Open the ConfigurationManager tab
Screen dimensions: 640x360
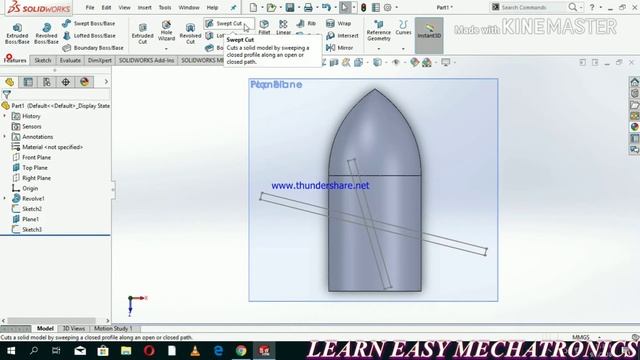47,82
